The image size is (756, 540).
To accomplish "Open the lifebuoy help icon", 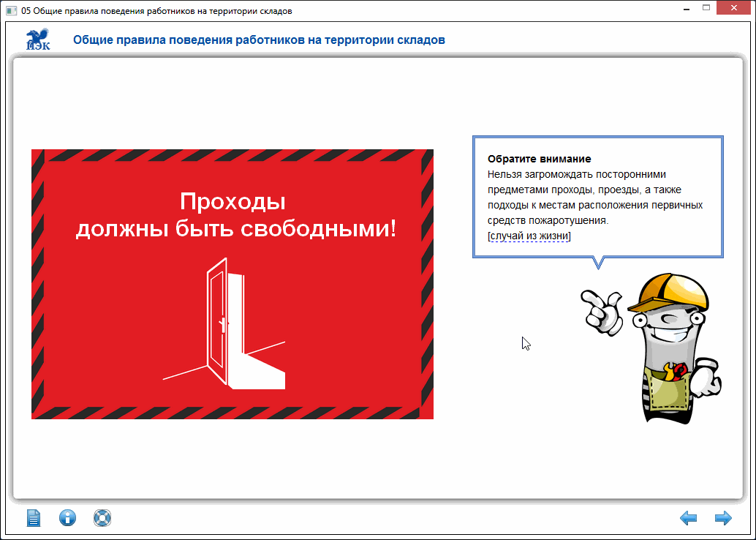I will [x=102, y=518].
